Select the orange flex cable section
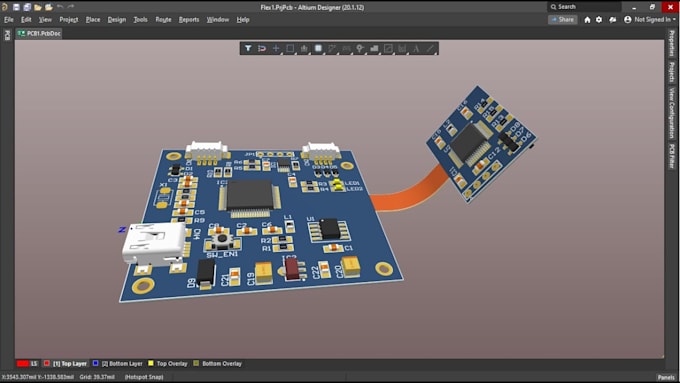Viewport: 680px width, 383px height. [x=410, y=191]
